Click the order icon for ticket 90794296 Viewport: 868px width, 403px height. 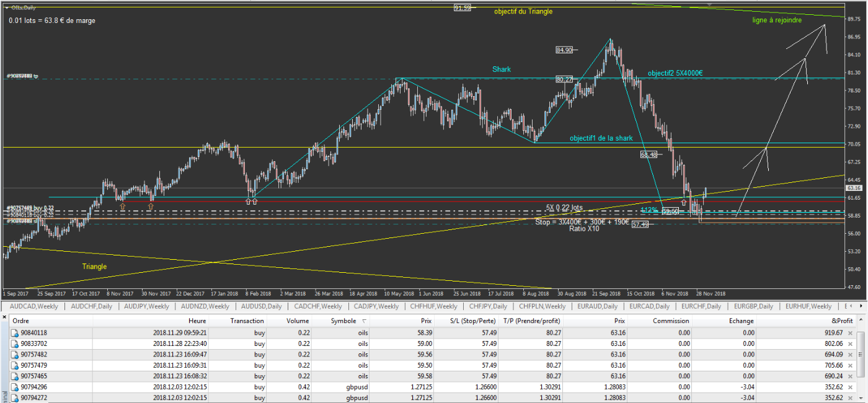[x=15, y=387]
